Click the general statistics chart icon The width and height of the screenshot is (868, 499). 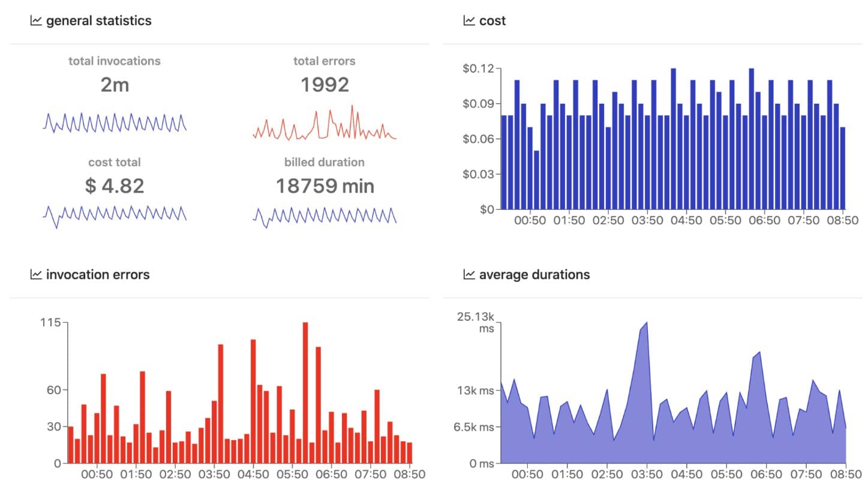click(36, 21)
